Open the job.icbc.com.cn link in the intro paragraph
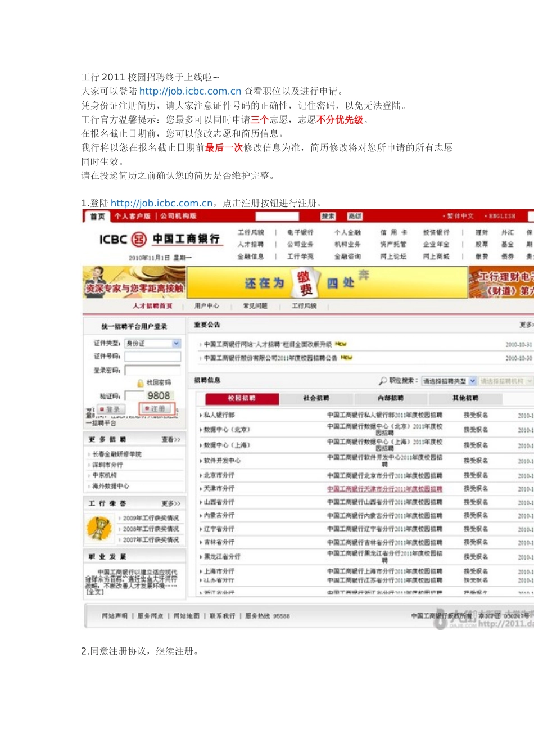The image size is (534, 756). coord(190,91)
